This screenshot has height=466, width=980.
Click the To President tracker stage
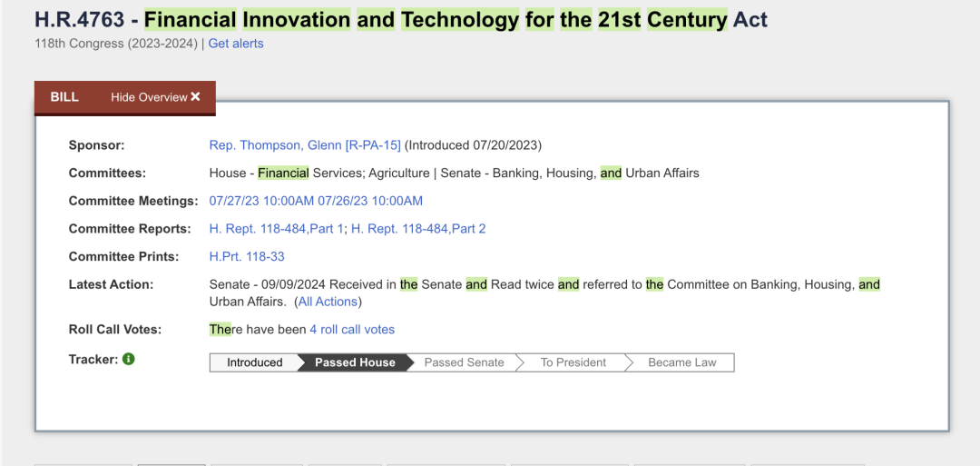click(573, 362)
